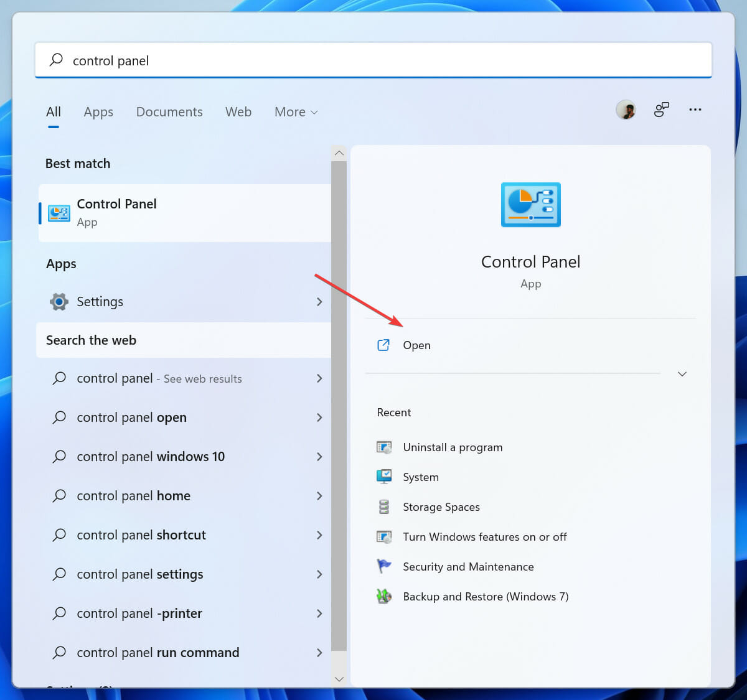Image resolution: width=747 pixels, height=700 pixels.
Task: Open the three-dot options menu
Action: click(695, 110)
